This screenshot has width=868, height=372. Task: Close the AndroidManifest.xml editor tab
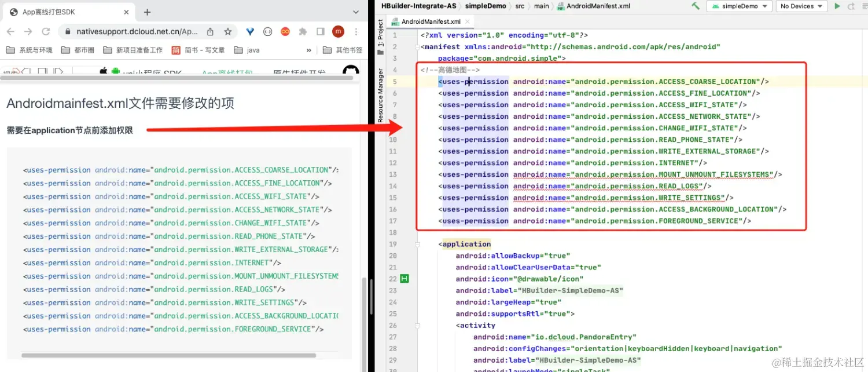click(469, 21)
